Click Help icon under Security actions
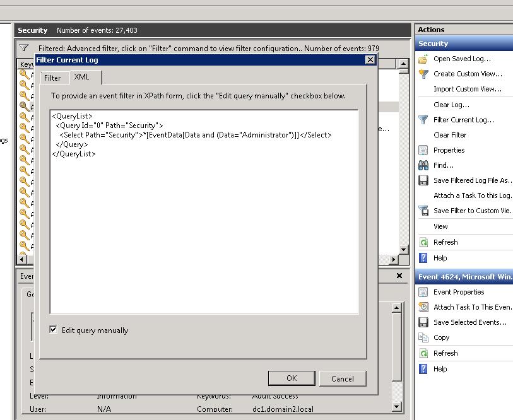Viewport: 513px width, 420px height. (423, 258)
